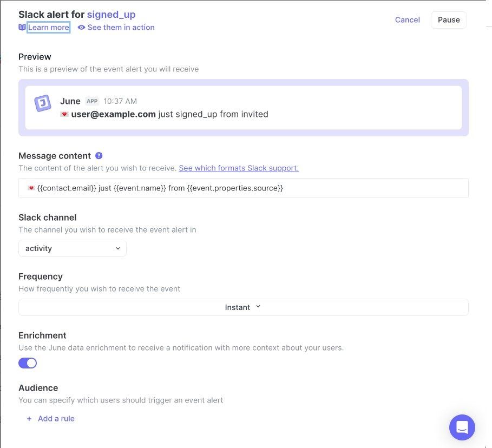Click the user@example.com text in preview
This screenshot has width=492, height=448.
click(x=113, y=114)
